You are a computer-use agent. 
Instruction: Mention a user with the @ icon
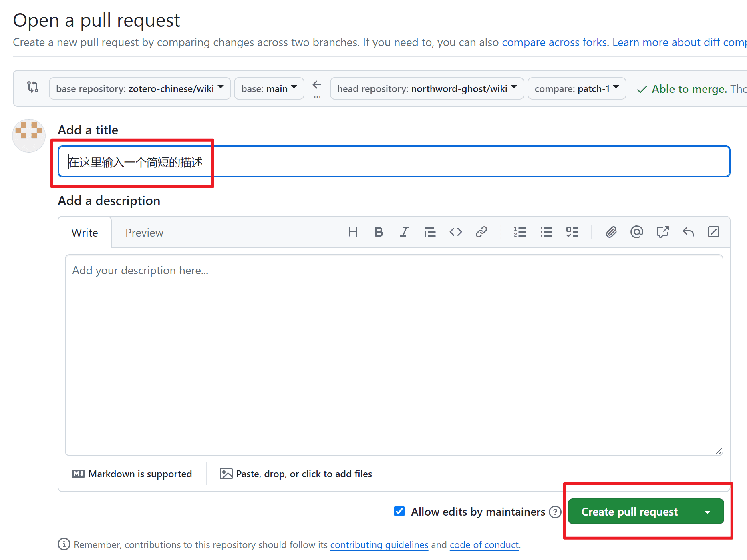[x=636, y=232]
